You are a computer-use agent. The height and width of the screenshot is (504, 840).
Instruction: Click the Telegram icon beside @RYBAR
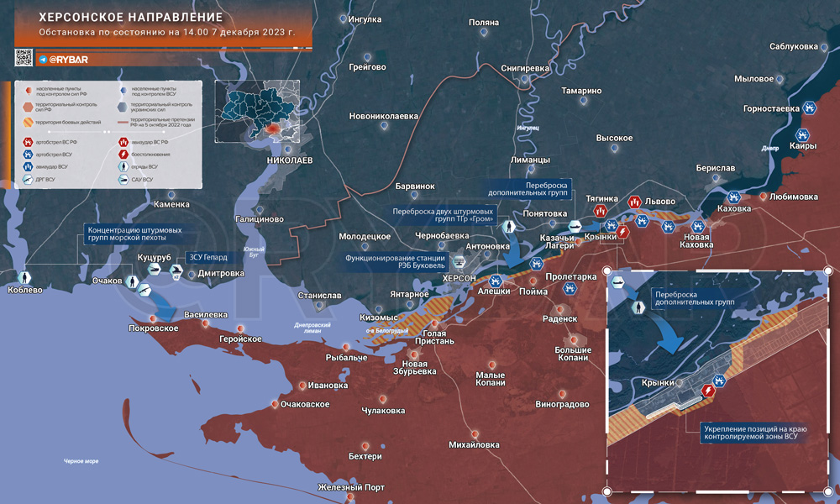click(43, 60)
